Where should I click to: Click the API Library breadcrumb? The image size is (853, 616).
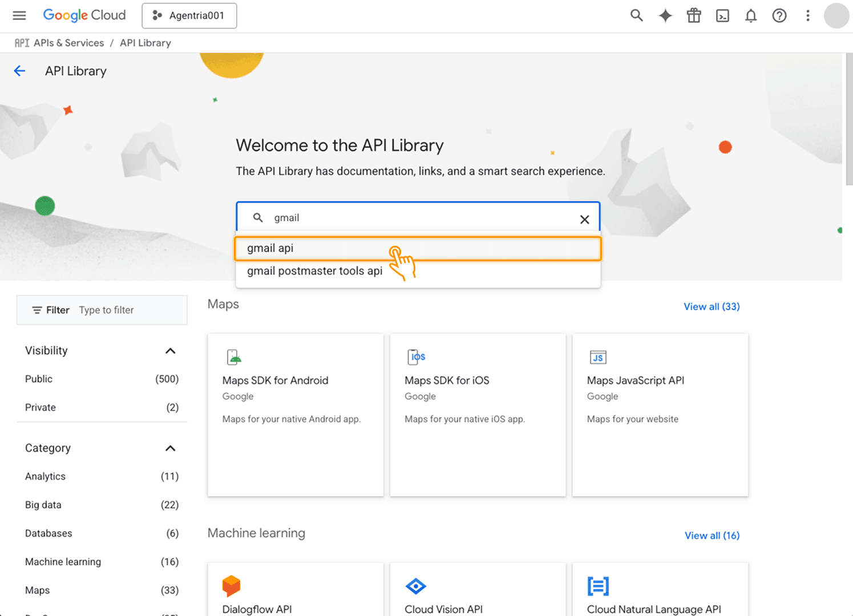[145, 43]
